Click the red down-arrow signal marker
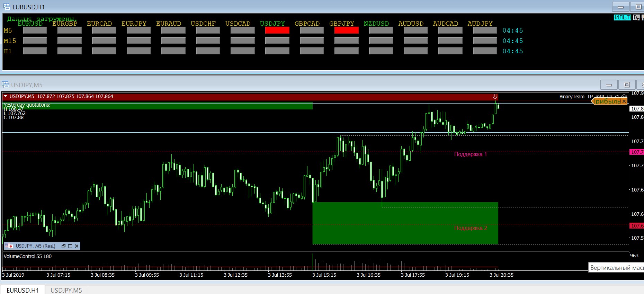 coord(495,97)
